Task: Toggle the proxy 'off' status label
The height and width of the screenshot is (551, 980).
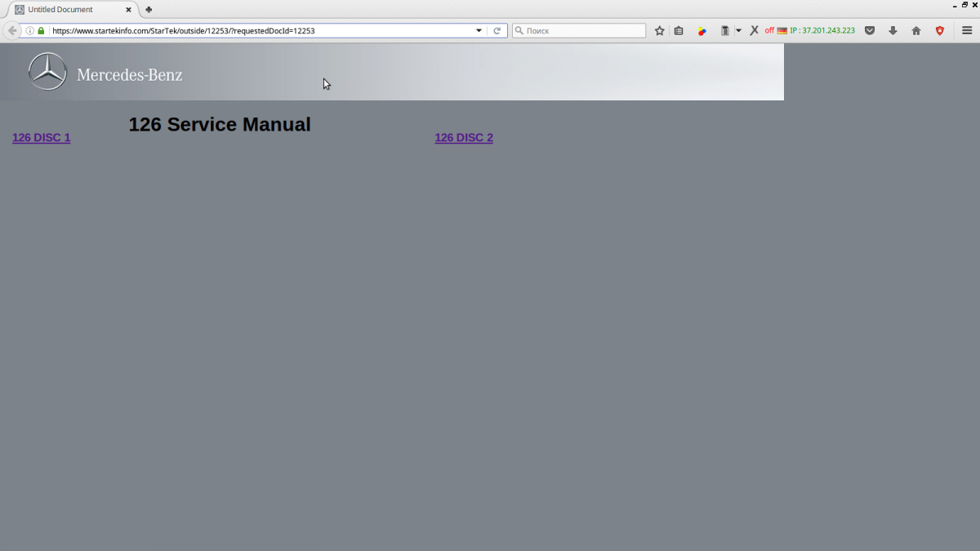Action: click(x=769, y=31)
